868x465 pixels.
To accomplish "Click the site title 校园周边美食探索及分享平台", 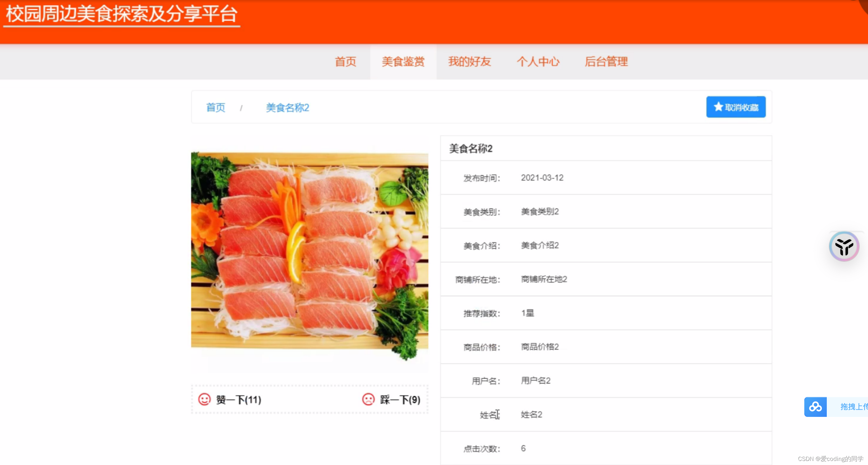I will (x=122, y=14).
